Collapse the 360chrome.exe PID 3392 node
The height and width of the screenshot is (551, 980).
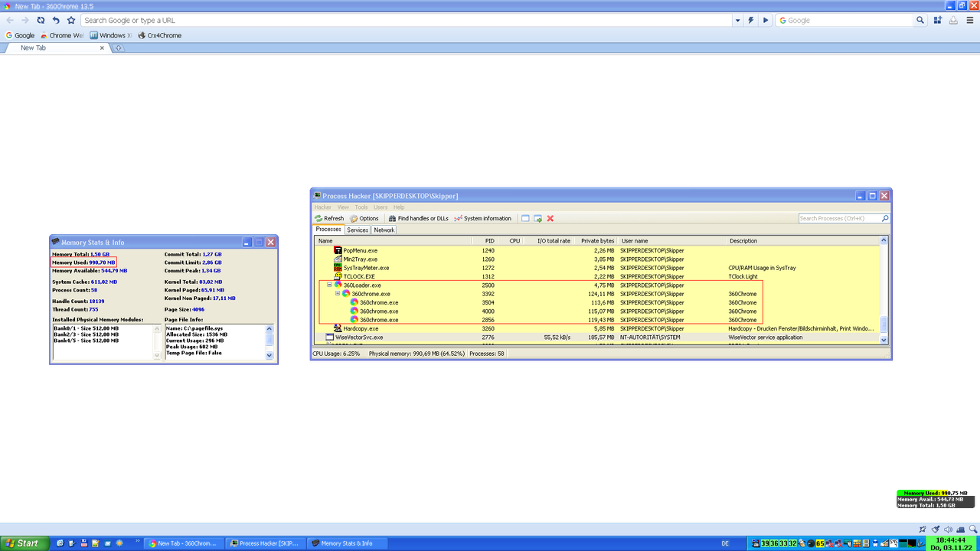point(338,294)
